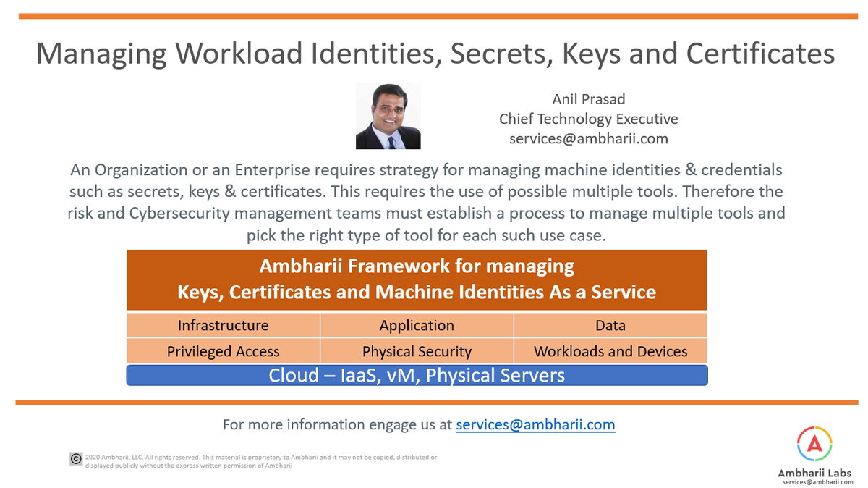Viewport: 868px width, 488px height.
Task: Click the services@ambharii.com hyperlink
Action: click(x=535, y=424)
